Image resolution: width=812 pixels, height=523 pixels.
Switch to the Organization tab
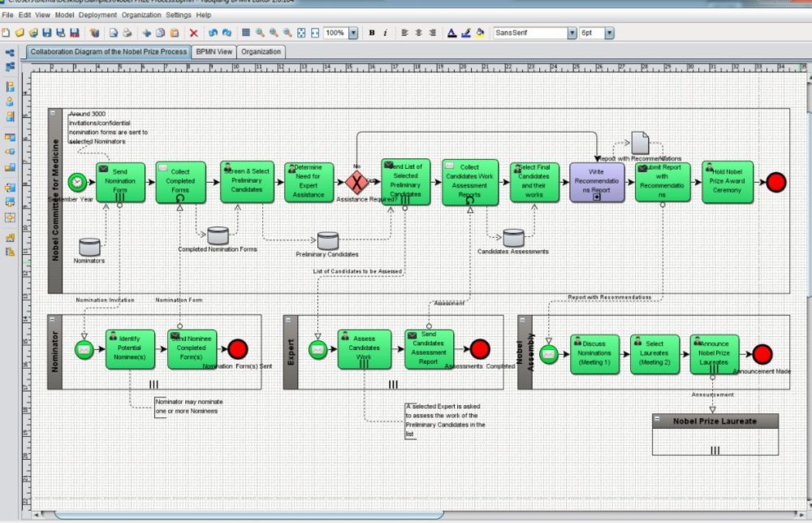pyautogui.click(x=261, y=52)
